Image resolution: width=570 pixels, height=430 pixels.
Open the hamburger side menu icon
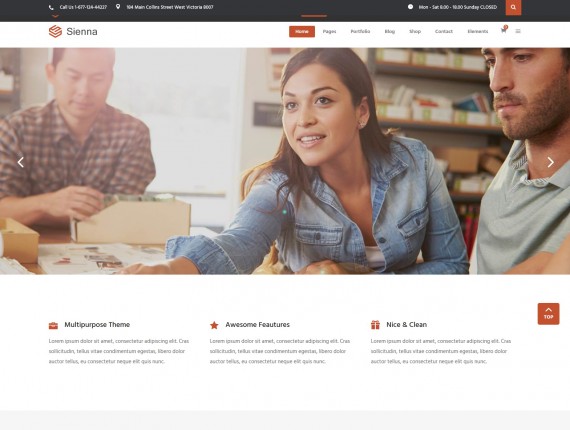coord(518,31)
